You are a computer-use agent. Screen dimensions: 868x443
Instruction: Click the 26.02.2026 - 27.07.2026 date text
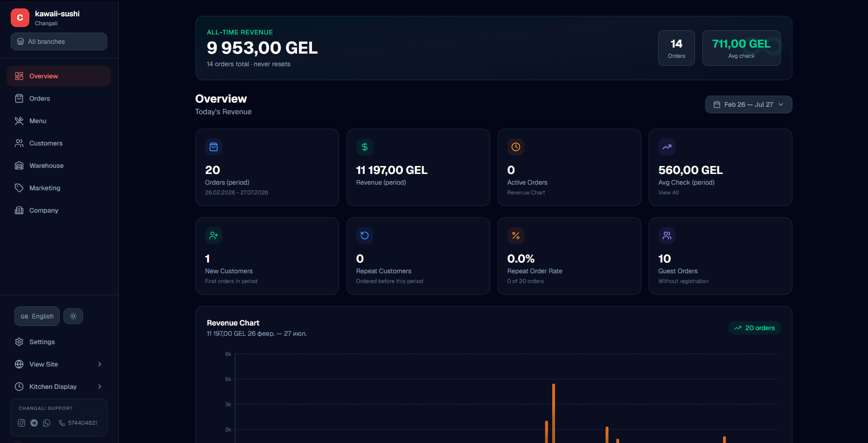(236, 193)
